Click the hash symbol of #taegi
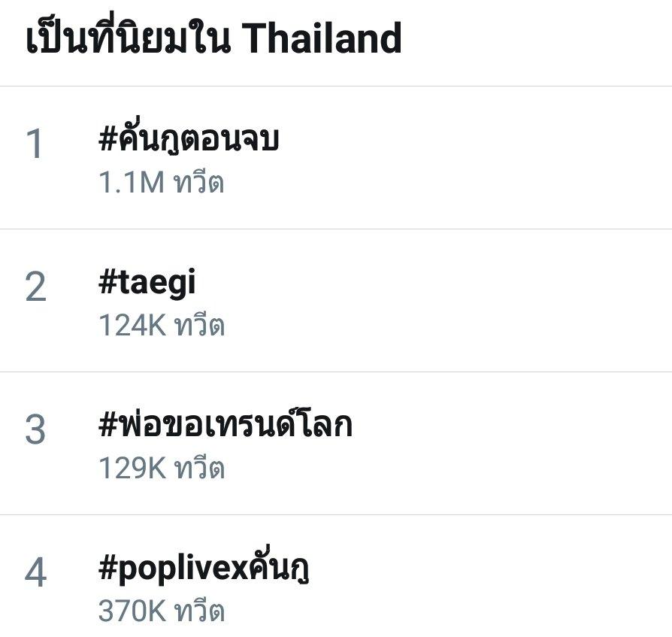This screenshot has width=672, height=637. pos(108,283)
